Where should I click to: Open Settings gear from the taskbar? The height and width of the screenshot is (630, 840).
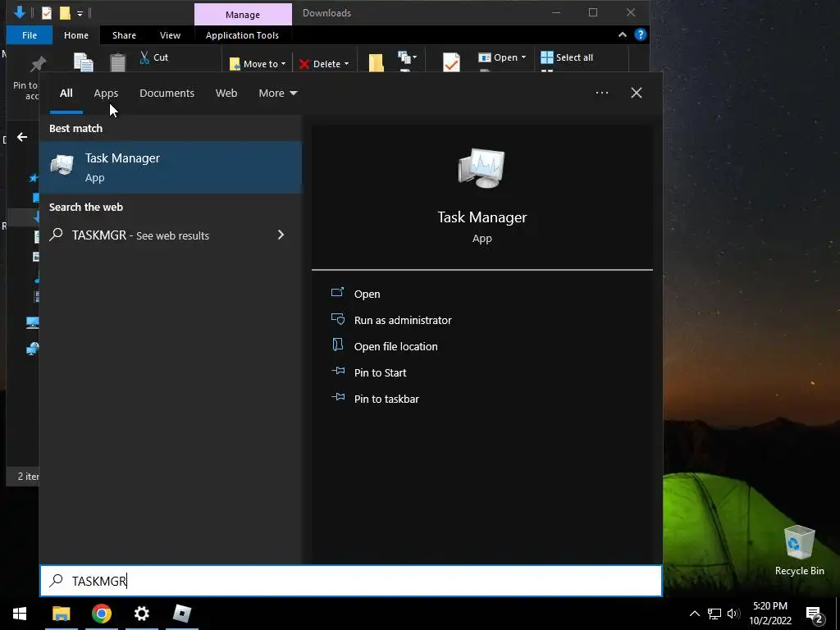pos(141,614)
